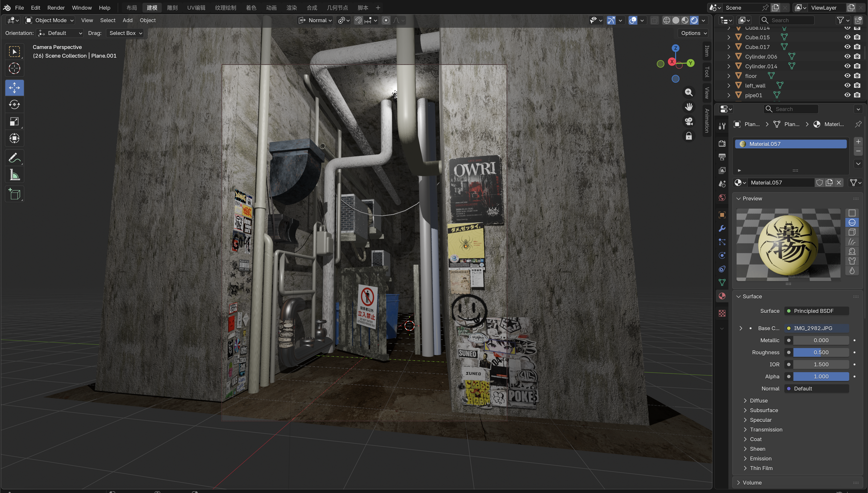Adjust the Roughness slider

click(821, 352)
